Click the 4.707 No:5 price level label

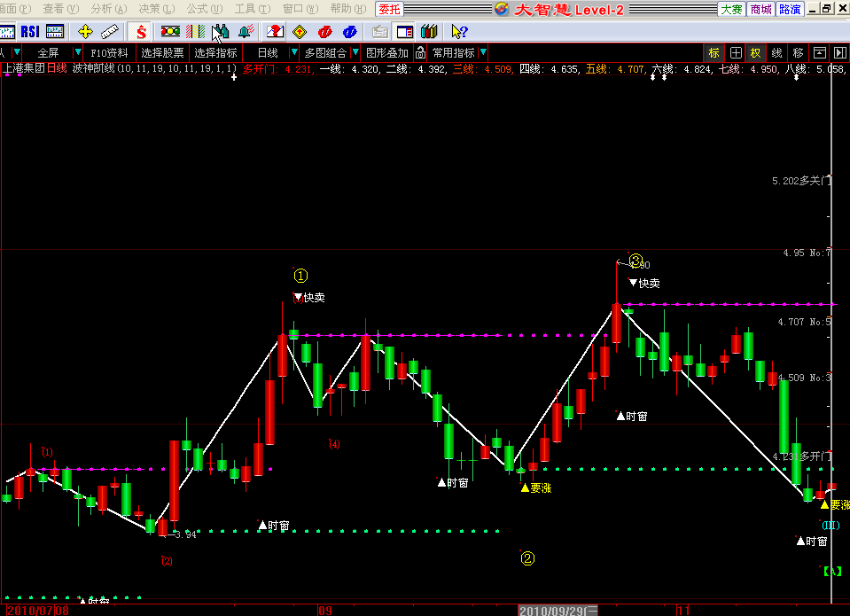click(804, 322)
